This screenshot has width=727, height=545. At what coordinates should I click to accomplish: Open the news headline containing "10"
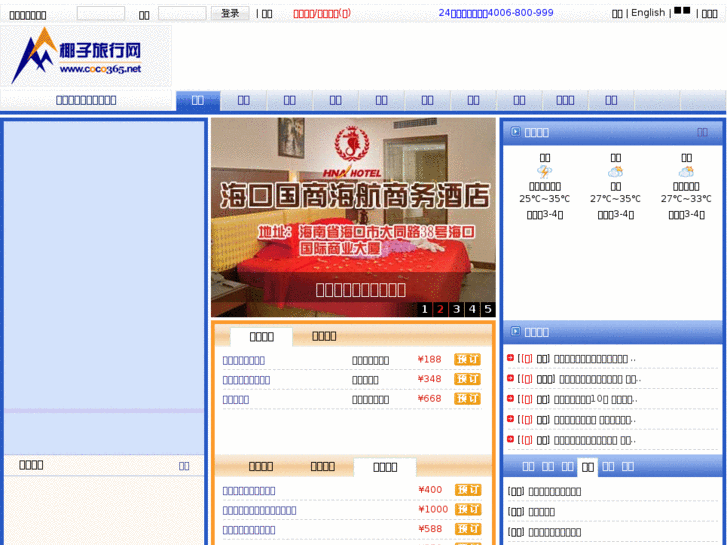pyautogui.click(x=596, y=399)
